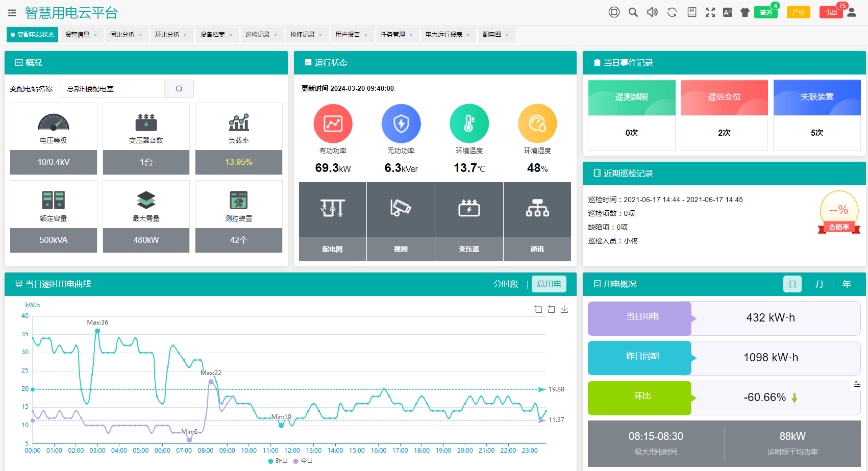
Task: Click the 环境湿度 orange icon
Action: [537, 123]
